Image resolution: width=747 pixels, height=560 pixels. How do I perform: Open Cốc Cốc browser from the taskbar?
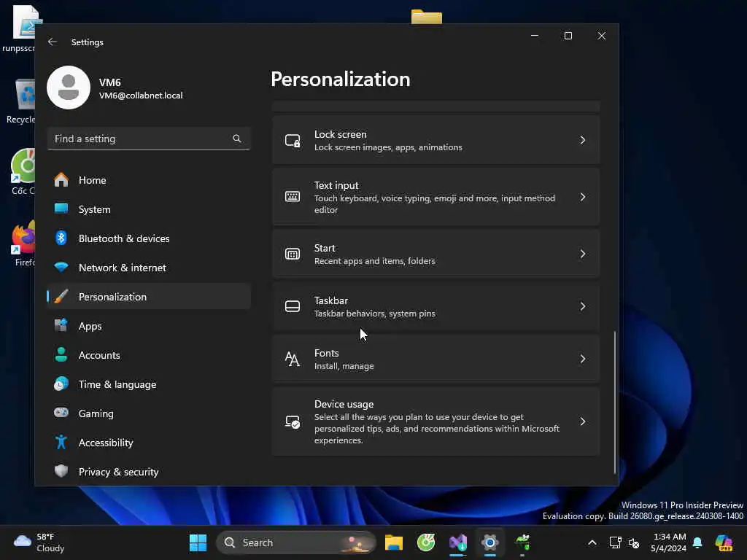[426, 542]
